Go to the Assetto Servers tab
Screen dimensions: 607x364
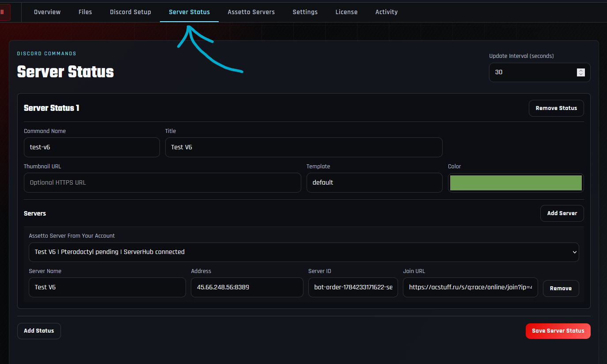251,12
